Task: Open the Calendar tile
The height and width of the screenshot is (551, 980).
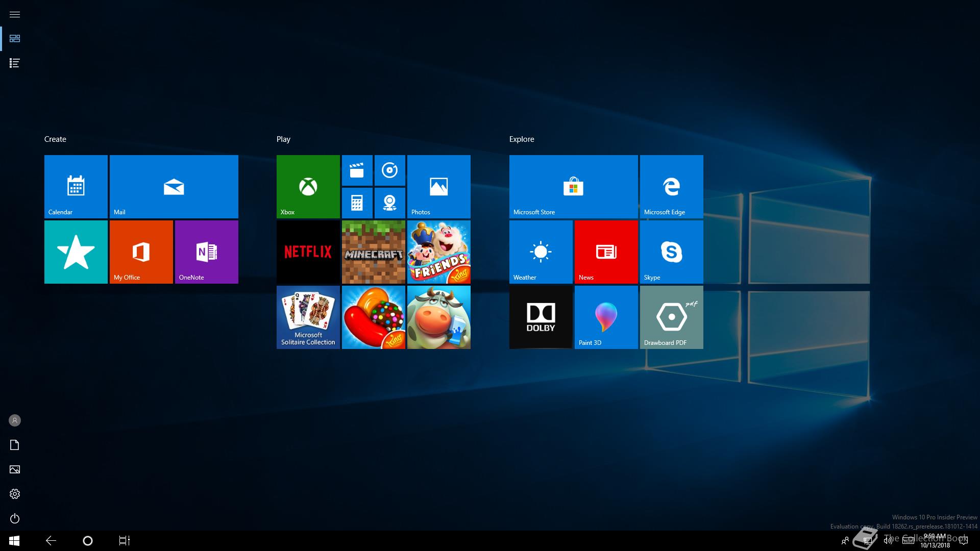Action: 76,187
